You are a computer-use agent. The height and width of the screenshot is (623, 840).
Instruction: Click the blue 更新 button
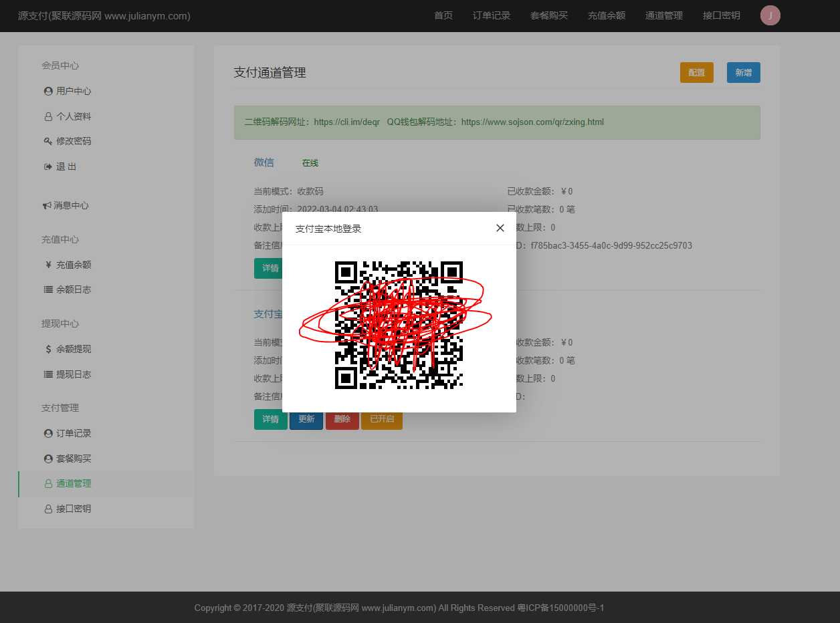pos(306,419)
